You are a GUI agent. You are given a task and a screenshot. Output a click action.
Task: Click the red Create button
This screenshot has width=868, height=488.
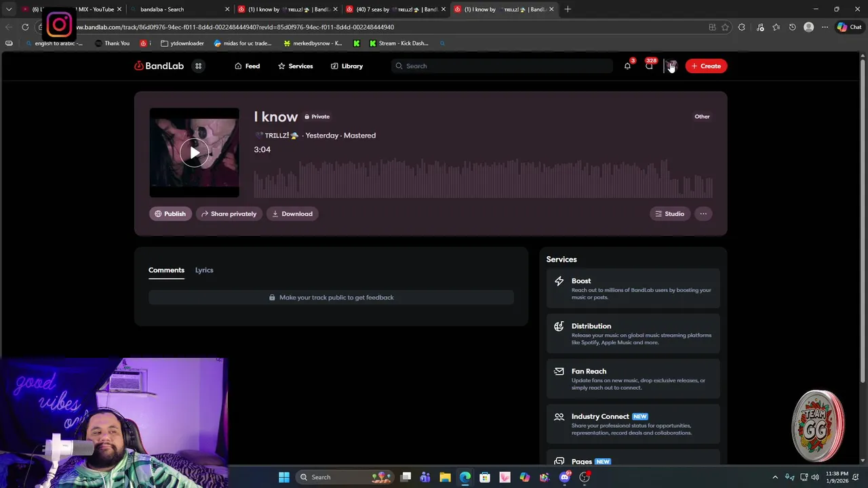pyautogui.click(x=706, y=66)
